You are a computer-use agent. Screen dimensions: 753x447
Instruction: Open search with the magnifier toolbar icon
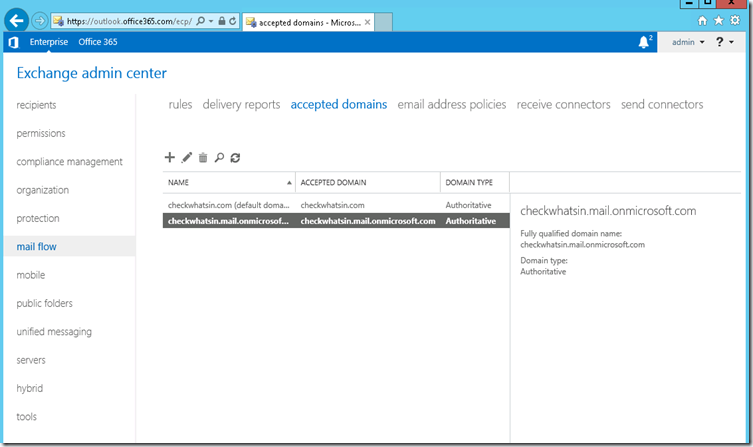tap(219, 157)
